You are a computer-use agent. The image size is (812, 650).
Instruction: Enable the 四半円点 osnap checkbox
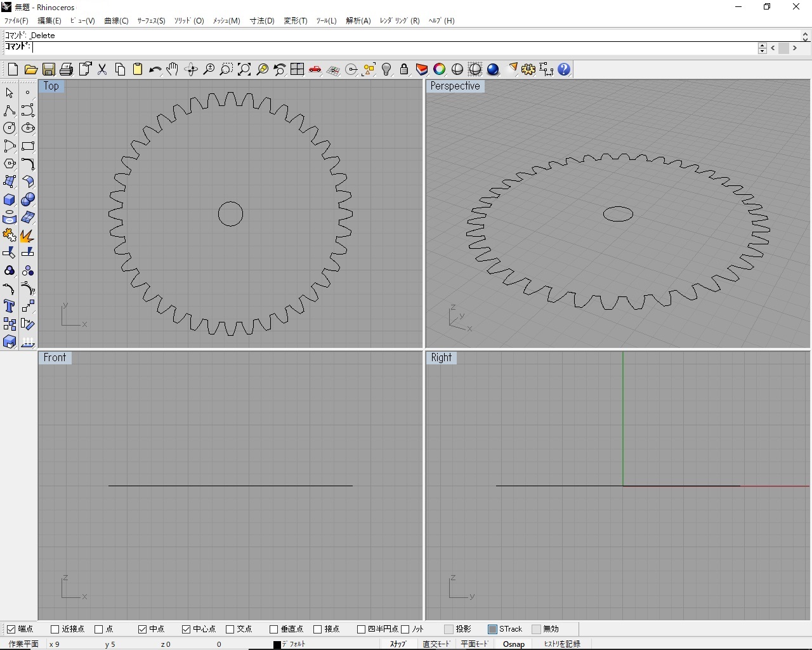point(361,629)
